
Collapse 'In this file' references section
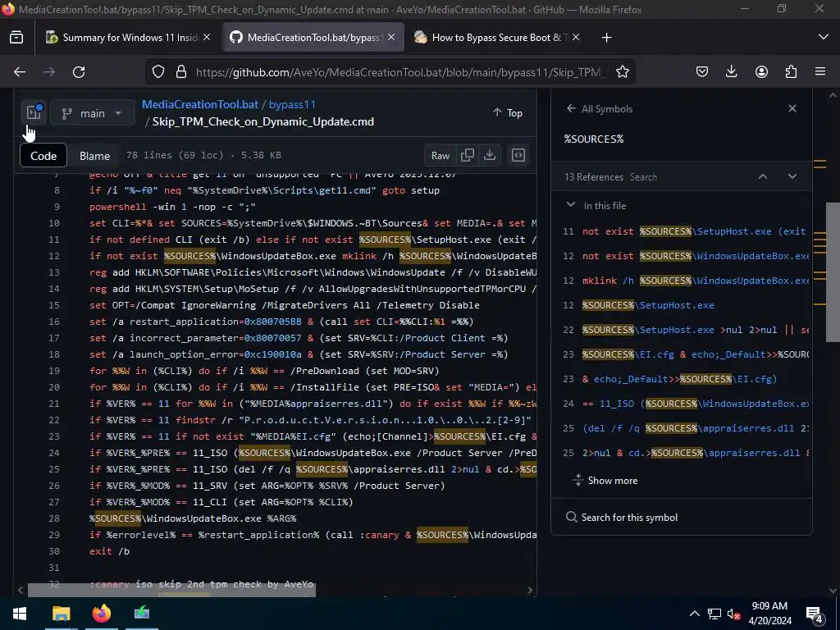571,205
